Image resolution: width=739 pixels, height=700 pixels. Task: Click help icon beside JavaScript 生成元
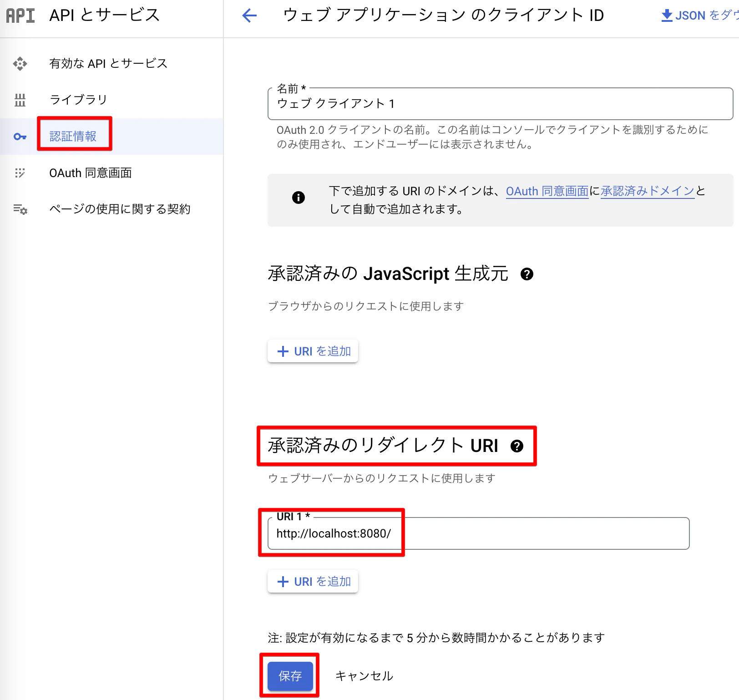click(527, 274)
